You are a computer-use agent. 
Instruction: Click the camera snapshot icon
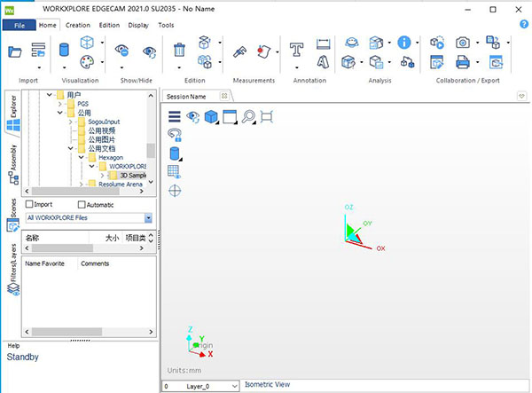(x=463, y=43)
